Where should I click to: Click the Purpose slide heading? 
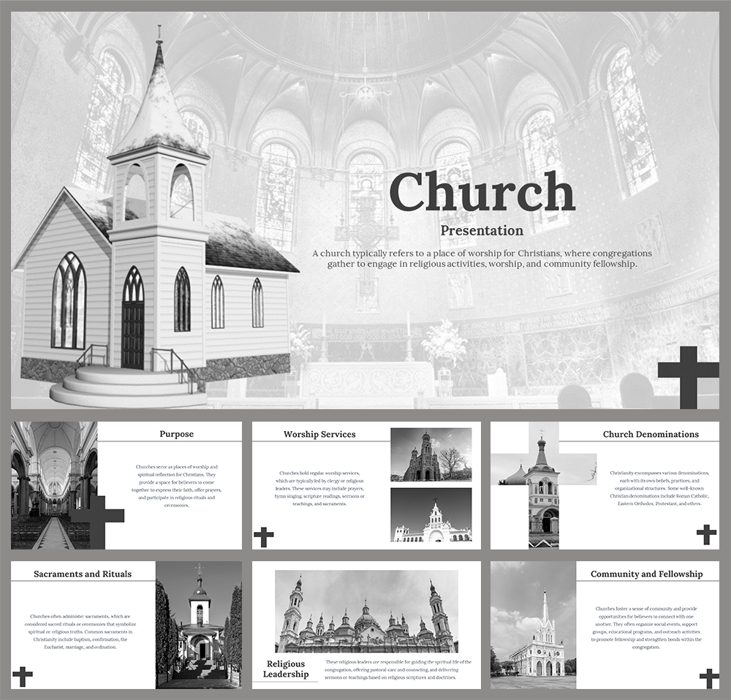point(175,433)
